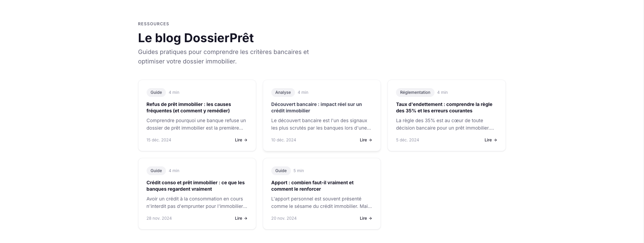The image size is (644, 243).
Task: Open the 'Lire' link on the Crédit conso article
Action: pyautogui.click(x=238, y=218)
